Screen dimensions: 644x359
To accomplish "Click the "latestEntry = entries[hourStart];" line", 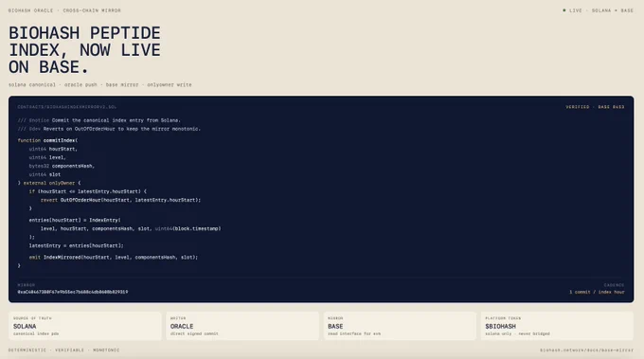I will (76, 245).
